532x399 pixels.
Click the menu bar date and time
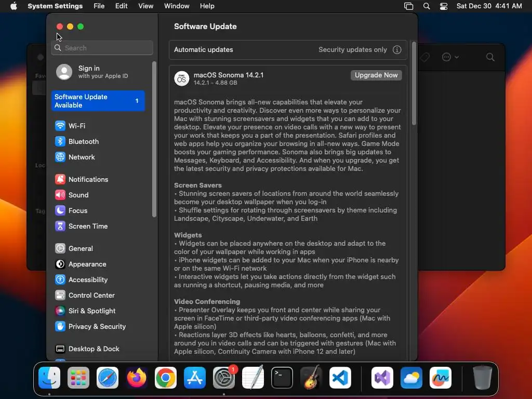pos(489,6)
